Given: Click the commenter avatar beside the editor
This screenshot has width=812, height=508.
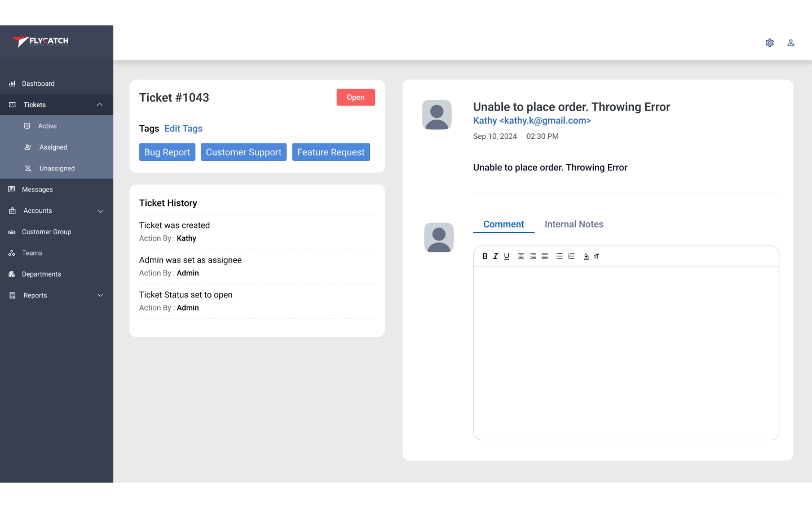Looking at the screenshot, I should pos(439,238).
